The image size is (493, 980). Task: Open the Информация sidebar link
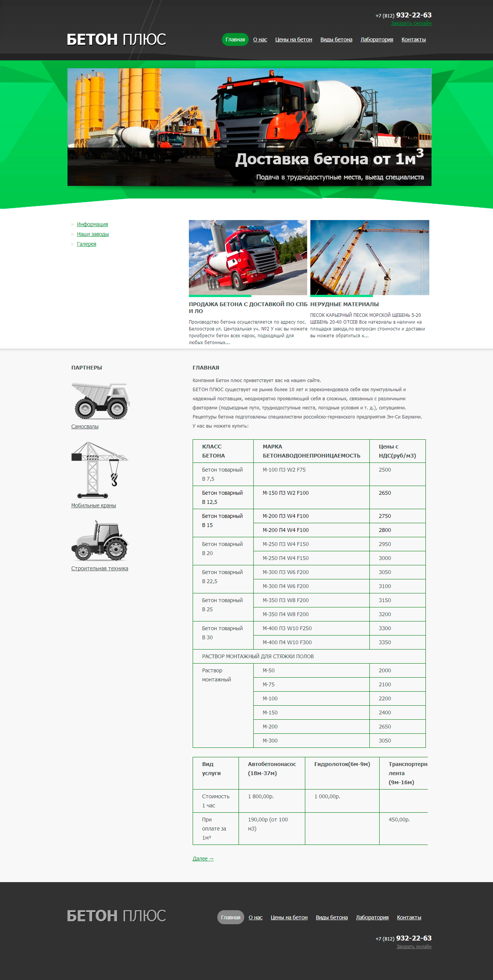click(x=92, y=225)
